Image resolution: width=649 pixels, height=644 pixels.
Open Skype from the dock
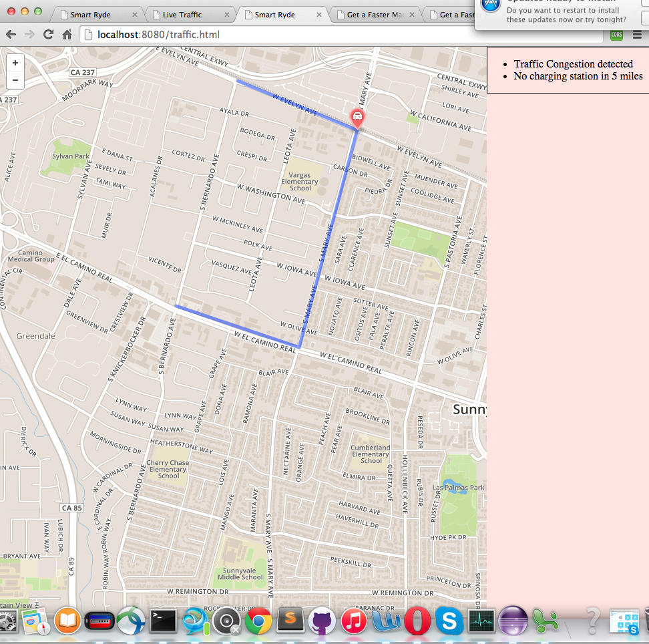coord(449,621)
